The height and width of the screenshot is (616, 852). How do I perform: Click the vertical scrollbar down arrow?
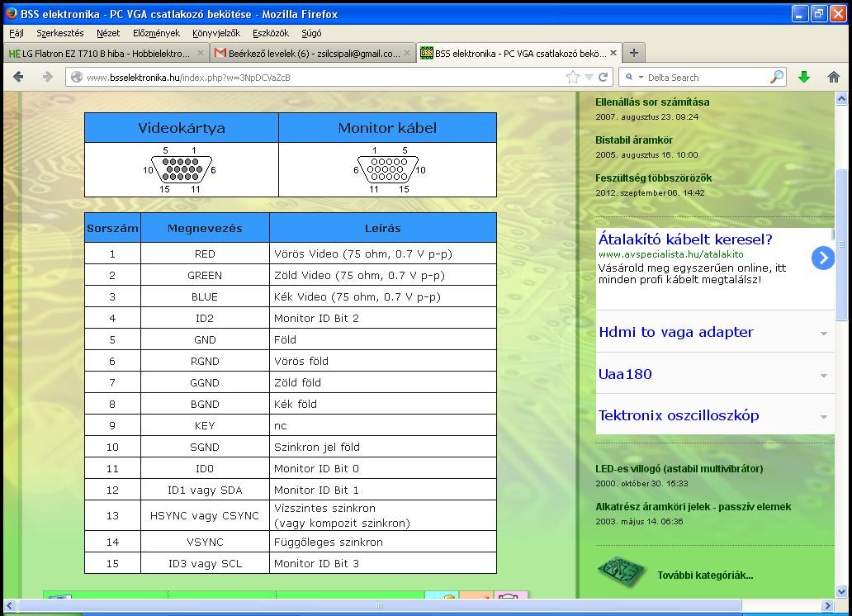pyautogui.click(x=841, y=591)
